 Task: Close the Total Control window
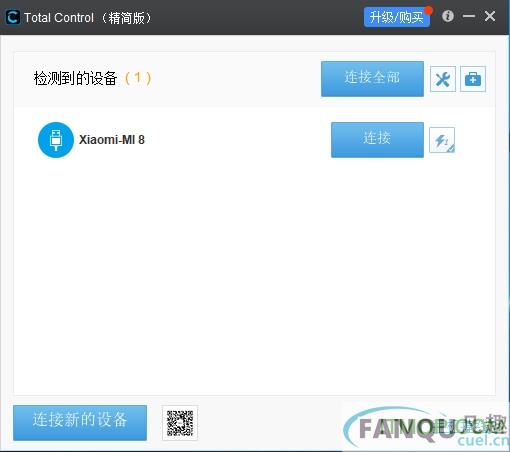pos(490,16)
